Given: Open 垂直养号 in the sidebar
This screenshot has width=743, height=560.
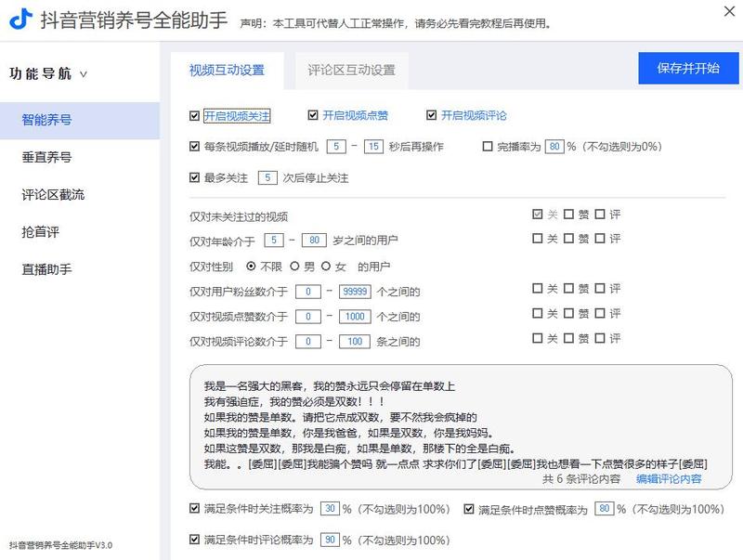Looking at the screenshot, I should [x=46, y=157].
